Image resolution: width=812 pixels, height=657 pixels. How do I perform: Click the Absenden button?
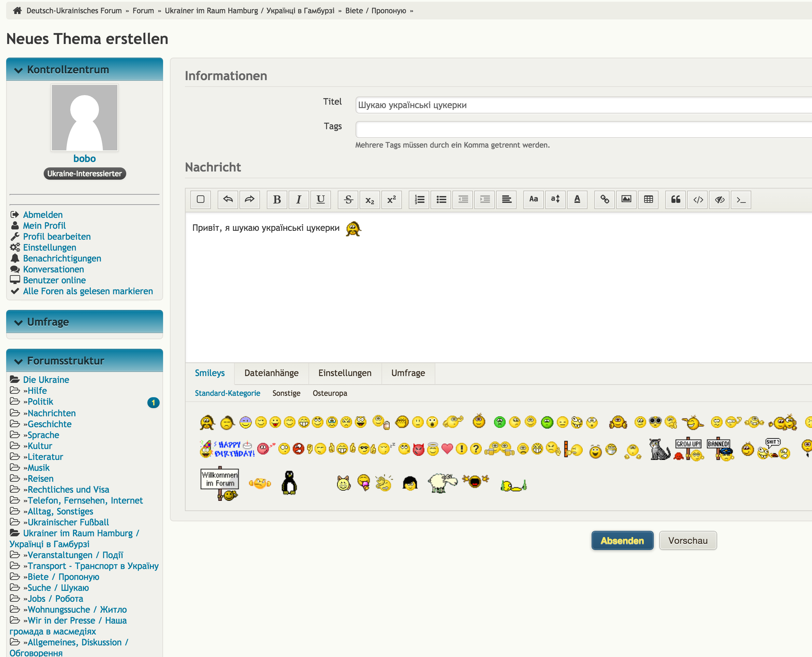pos(622,540)
